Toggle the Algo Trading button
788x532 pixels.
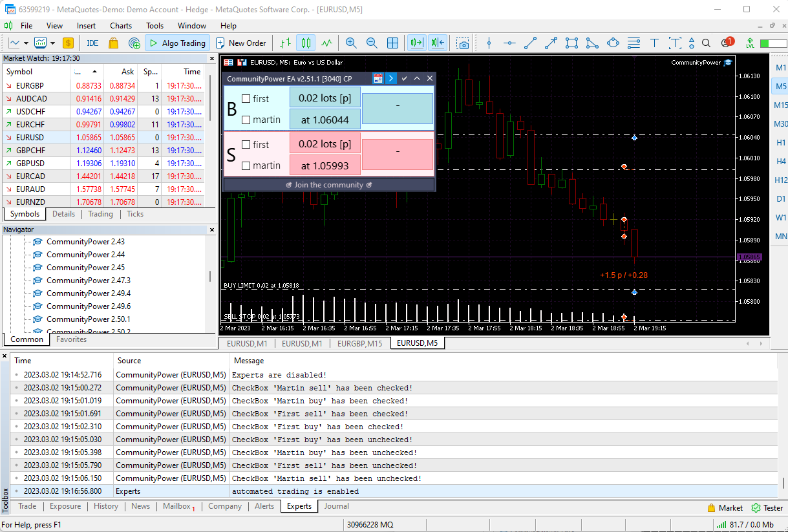click(x=177, y=43)
